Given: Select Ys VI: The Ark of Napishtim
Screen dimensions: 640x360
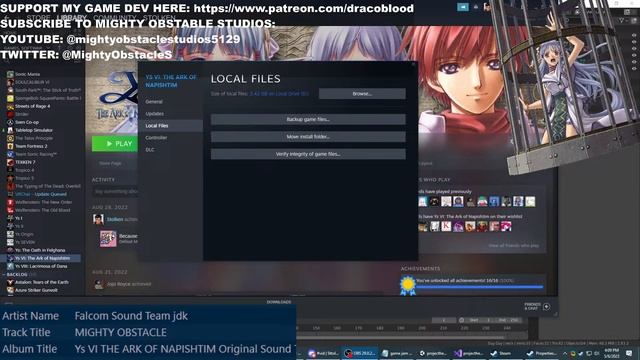Looking at the screenshot, I should point(41,258).
